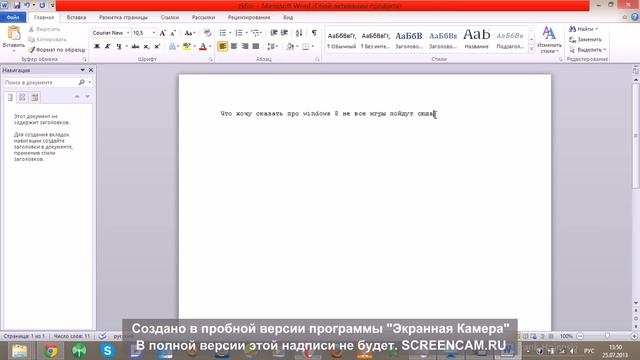Toggle superscript formatting
This screenshot has height=360, width=640.
(157, 47)
